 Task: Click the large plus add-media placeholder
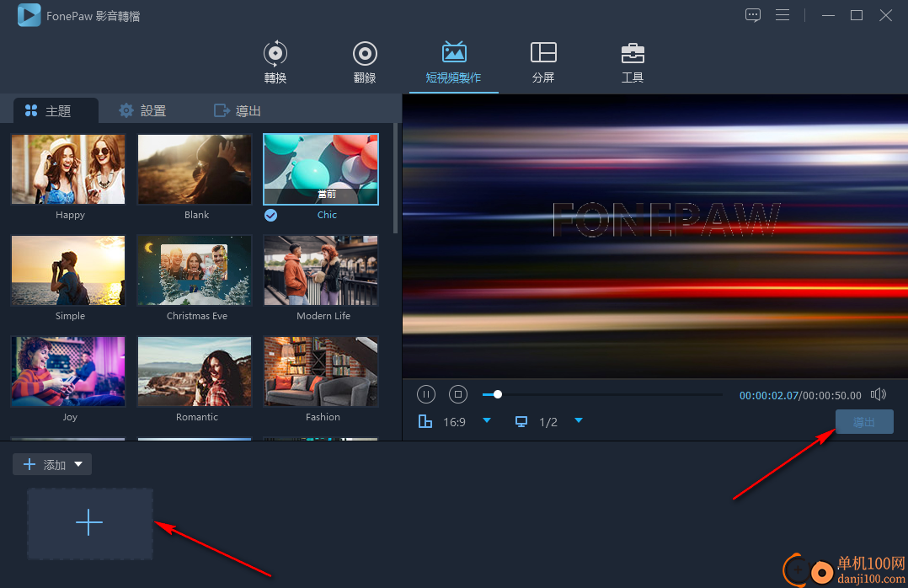(x=90, y=523)
